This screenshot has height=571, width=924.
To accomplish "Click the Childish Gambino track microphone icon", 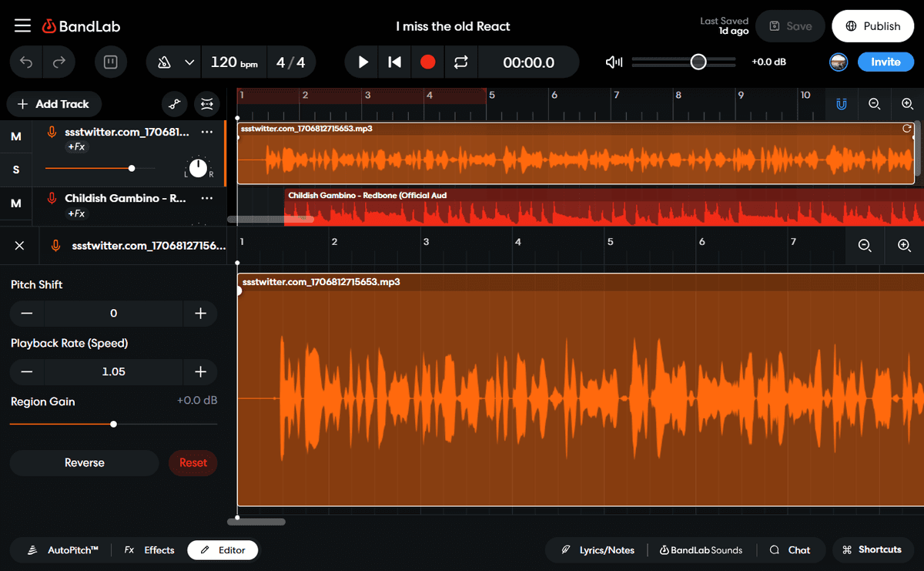I will tap(52, 199).
